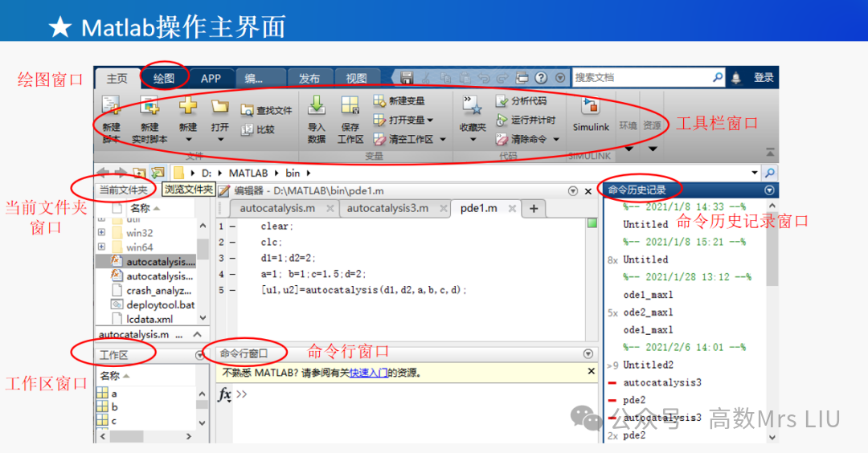
Task: Click the yellow plus 新建 (New) icon
Action: [x=187, y=105]
